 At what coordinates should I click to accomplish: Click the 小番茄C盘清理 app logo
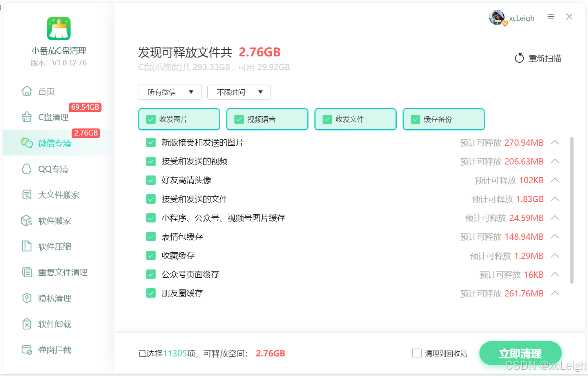(59, 29)
